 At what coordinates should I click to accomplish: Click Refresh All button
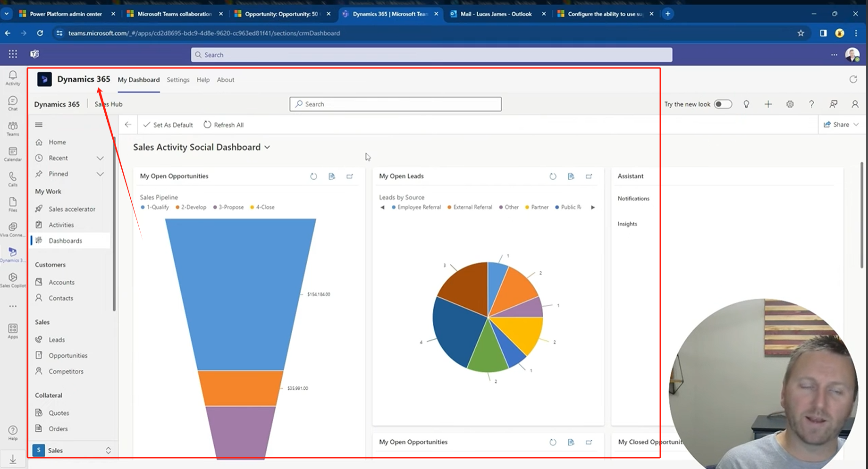[x=224, y=125]
